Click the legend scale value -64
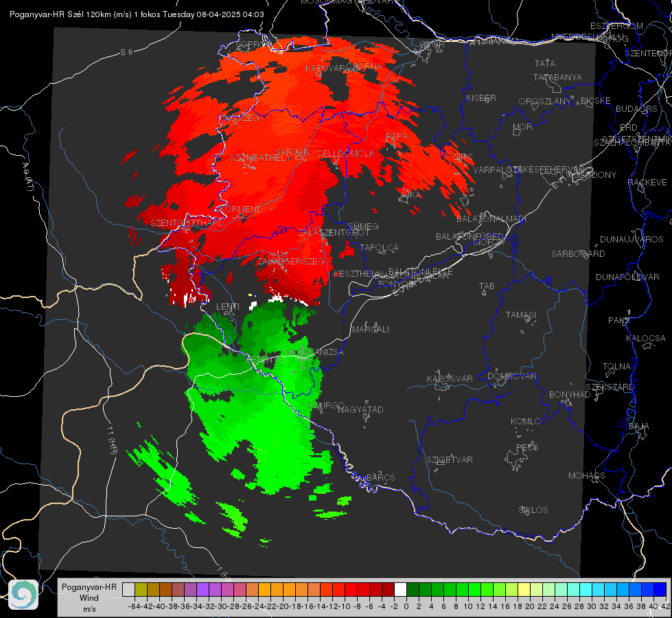The image size is (672, 618). pyautogui.click(x=134, y=606)
